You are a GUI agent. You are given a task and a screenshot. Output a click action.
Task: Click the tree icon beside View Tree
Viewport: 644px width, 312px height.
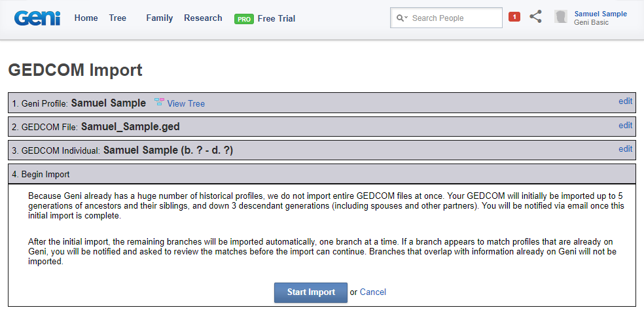(159, 103)
